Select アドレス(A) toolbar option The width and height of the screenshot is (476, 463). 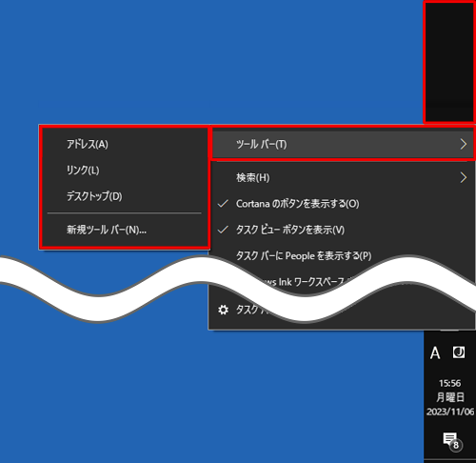125,145
